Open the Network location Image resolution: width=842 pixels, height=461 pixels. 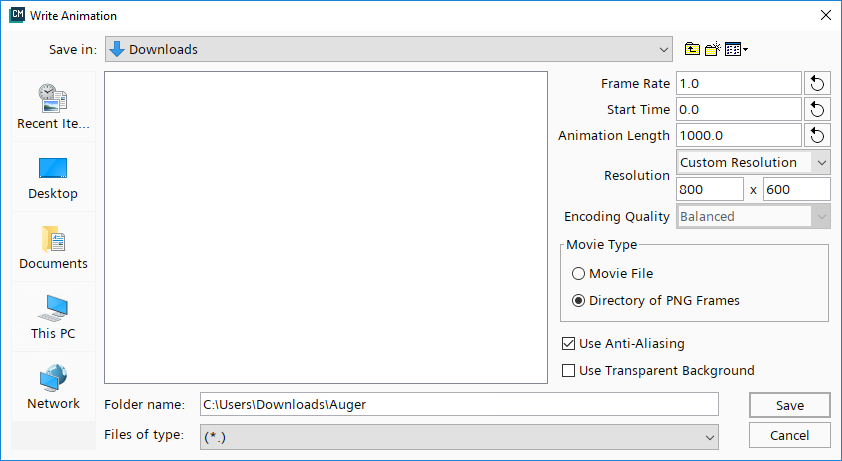click(x=53, y=387)
